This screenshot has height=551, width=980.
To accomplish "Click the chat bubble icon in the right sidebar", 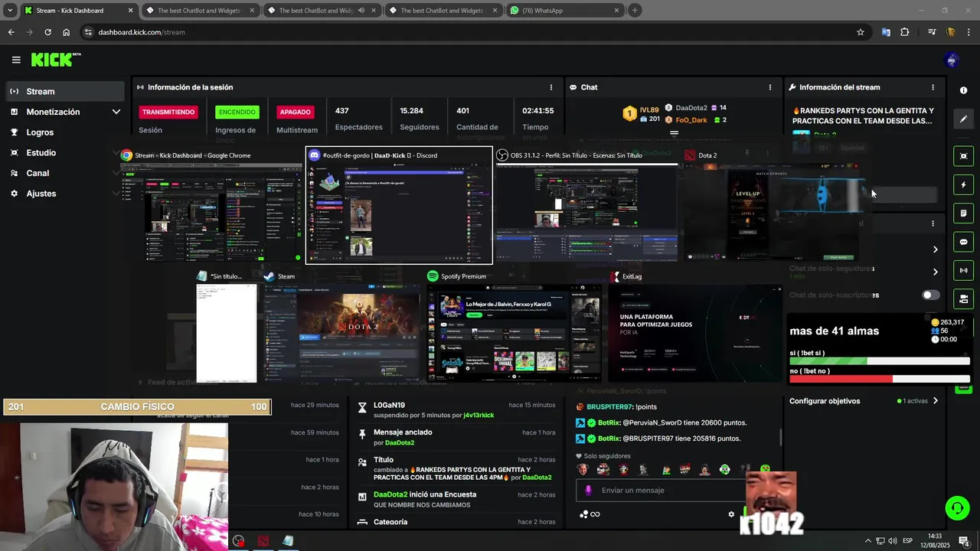I will pyautogui.click(x=963, y=242).
